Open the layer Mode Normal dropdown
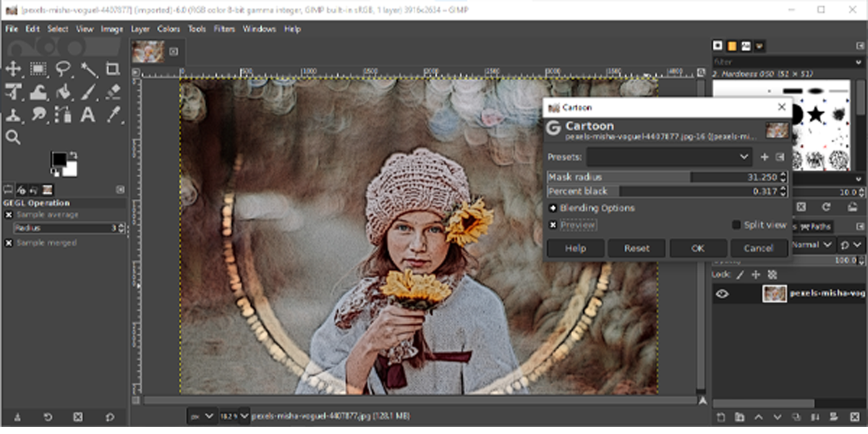868x434 pixels. point(814,245)
